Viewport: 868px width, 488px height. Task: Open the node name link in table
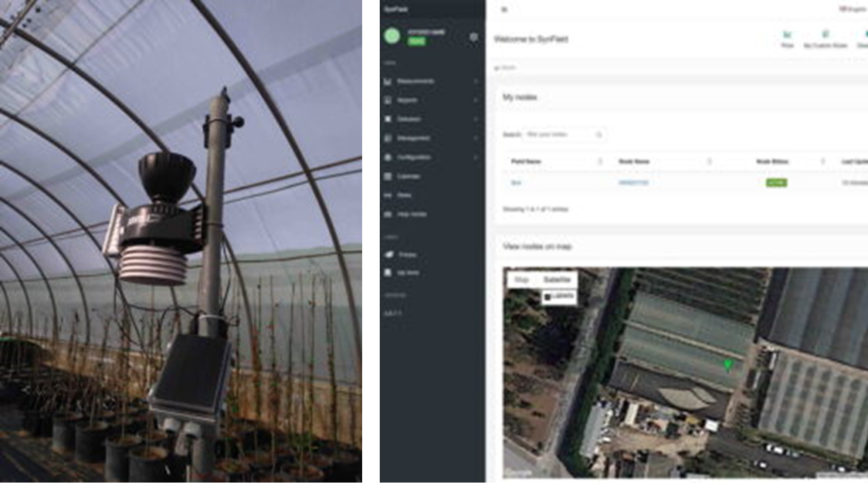coord(633,182)
